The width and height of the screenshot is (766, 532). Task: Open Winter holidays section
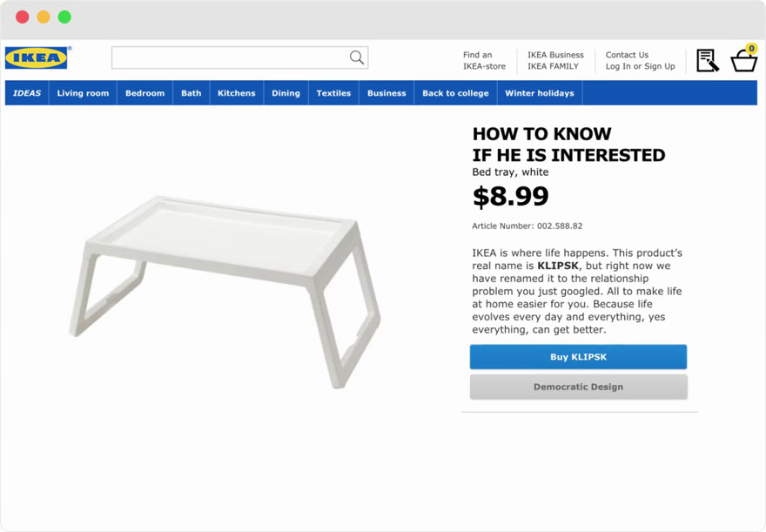pos(540,93)
